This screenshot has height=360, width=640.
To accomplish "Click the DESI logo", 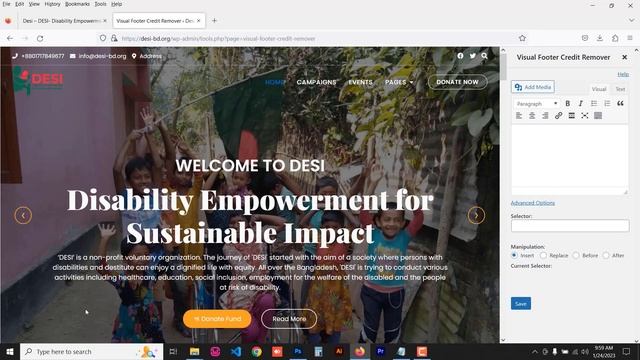I will [38, 80].
